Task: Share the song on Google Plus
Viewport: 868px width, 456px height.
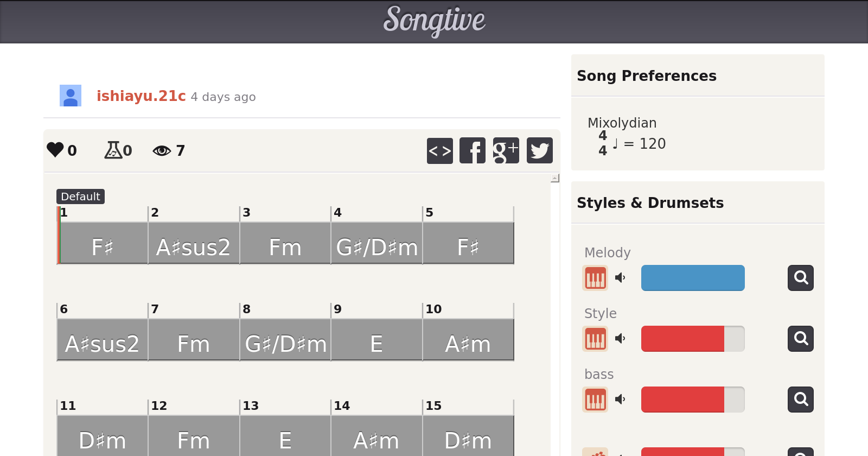Action: click(506, 150)
